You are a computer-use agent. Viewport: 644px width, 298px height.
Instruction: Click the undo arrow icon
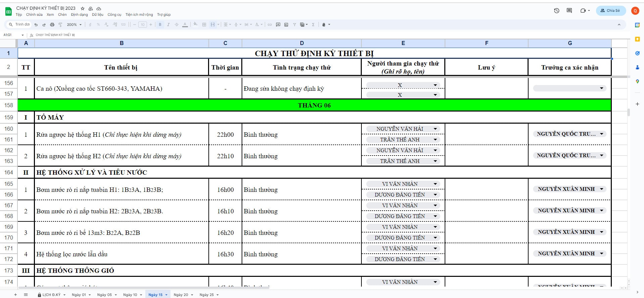coord(36,25)
